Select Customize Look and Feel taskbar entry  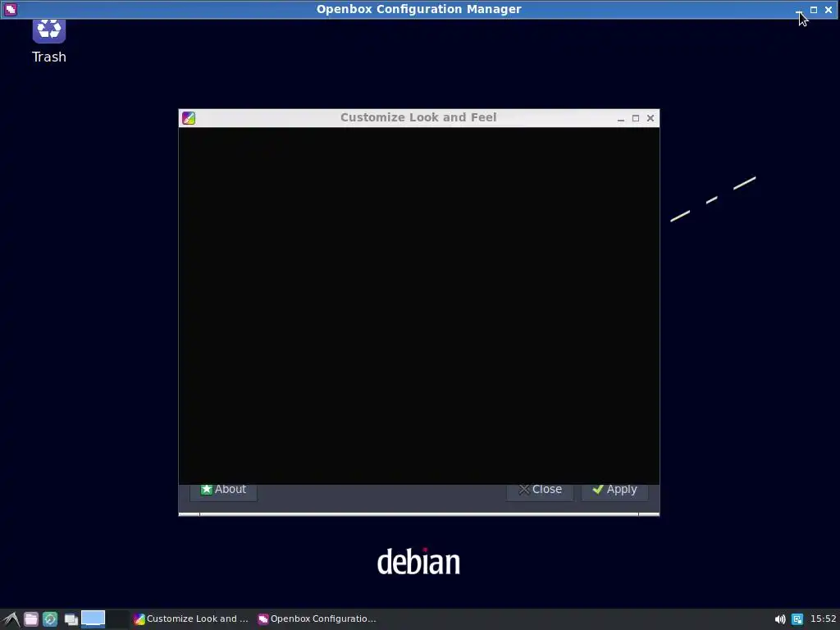(x=191, y=619)
